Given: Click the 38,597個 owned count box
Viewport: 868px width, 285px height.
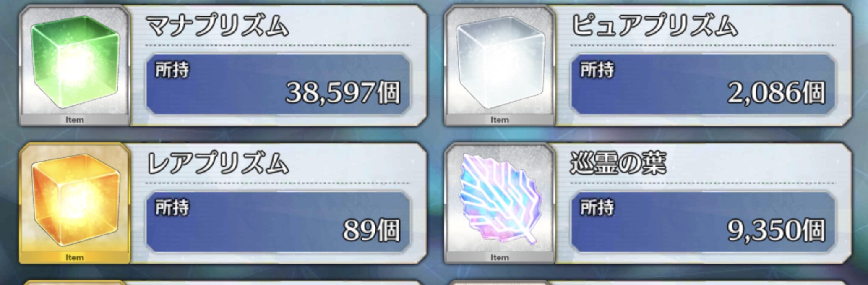Looking at the screenshot, I should 278,84.
